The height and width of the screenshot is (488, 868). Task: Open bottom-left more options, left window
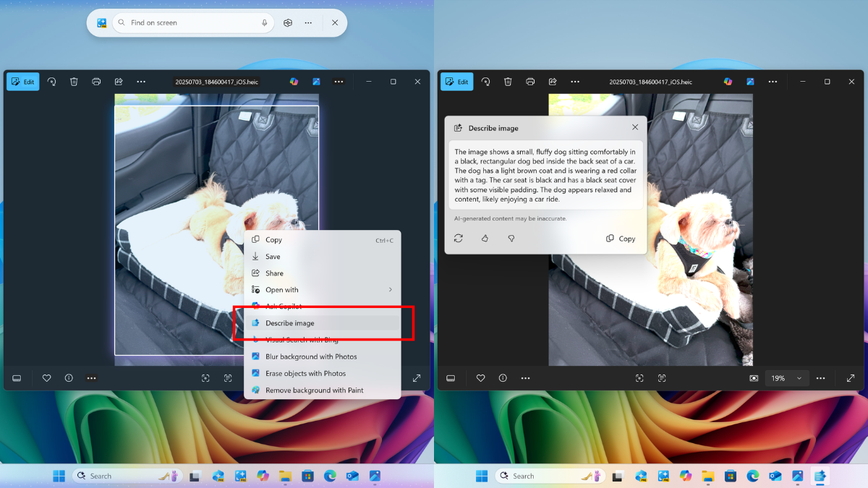[x=91, y=378]
